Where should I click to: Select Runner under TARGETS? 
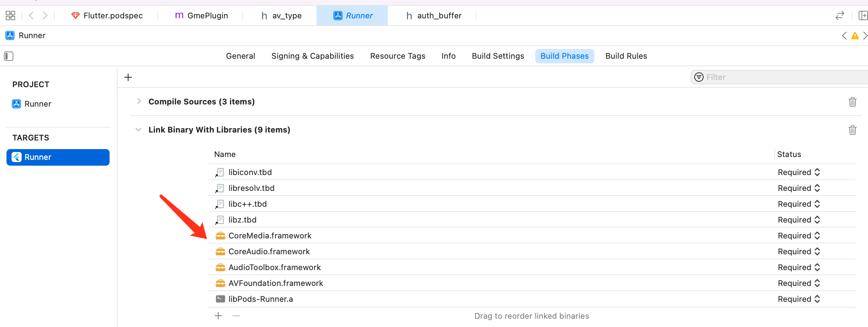[58, 157]
